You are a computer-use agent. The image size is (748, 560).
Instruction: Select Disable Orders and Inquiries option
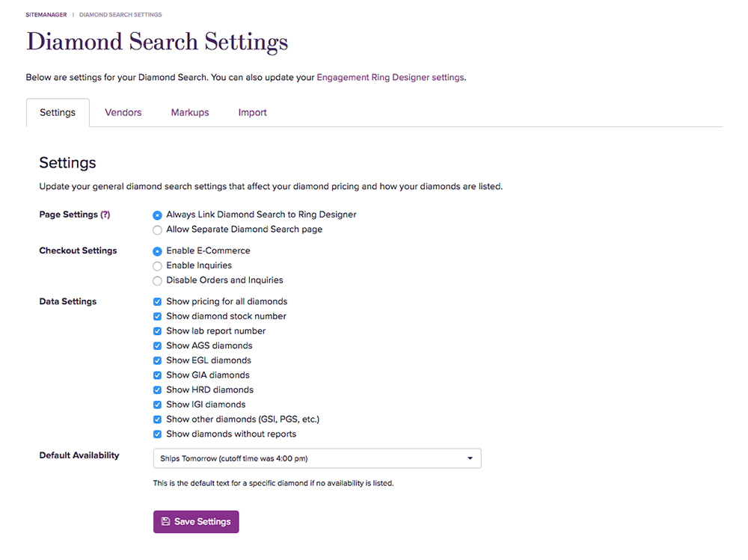click(x=157, y=281)
